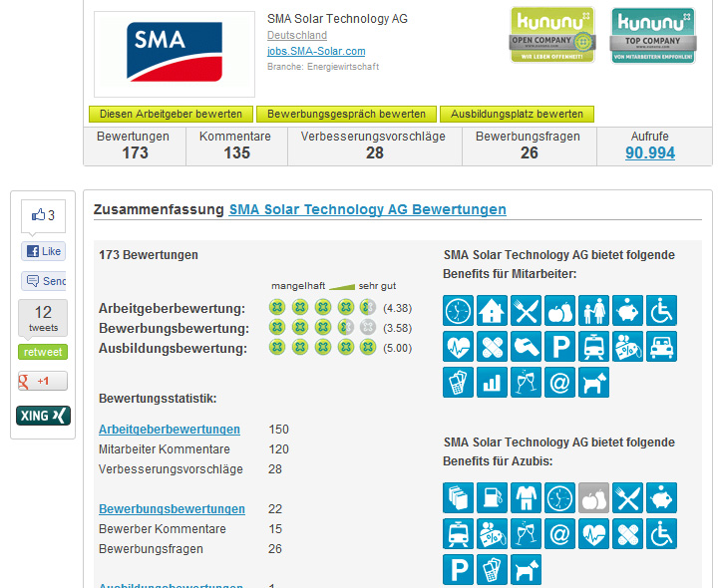This screenshot has width=718, height=588.
Task: Share the page via the XING button
Action: pos(43,416)
